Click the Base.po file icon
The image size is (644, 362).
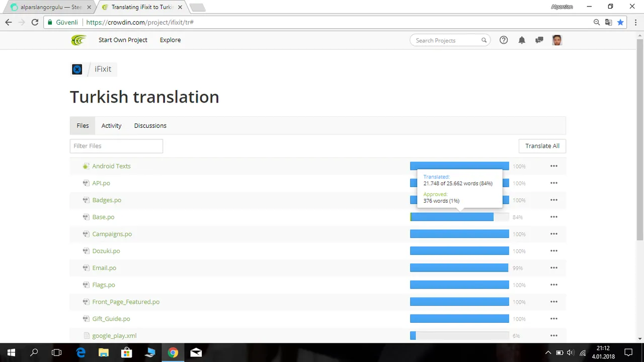coord(86,217)
